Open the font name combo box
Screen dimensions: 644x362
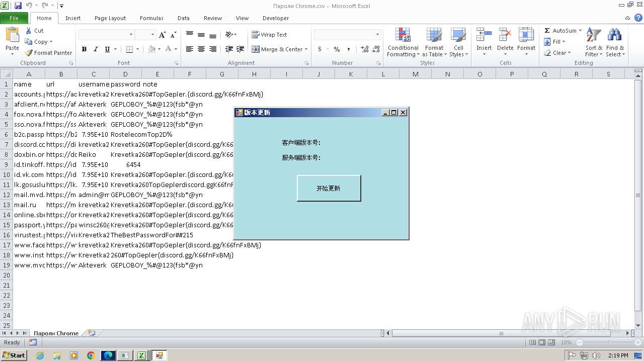[106, 35]
